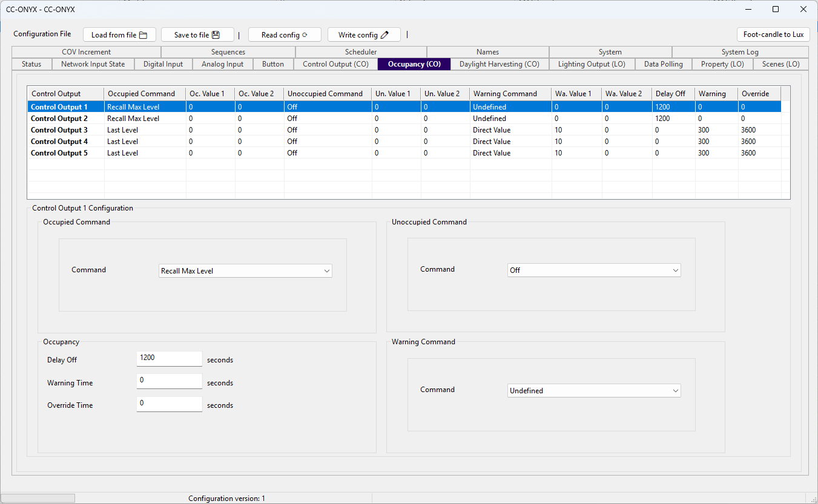Click the Load from file button
Screen dimensions: 818x504
119,34
